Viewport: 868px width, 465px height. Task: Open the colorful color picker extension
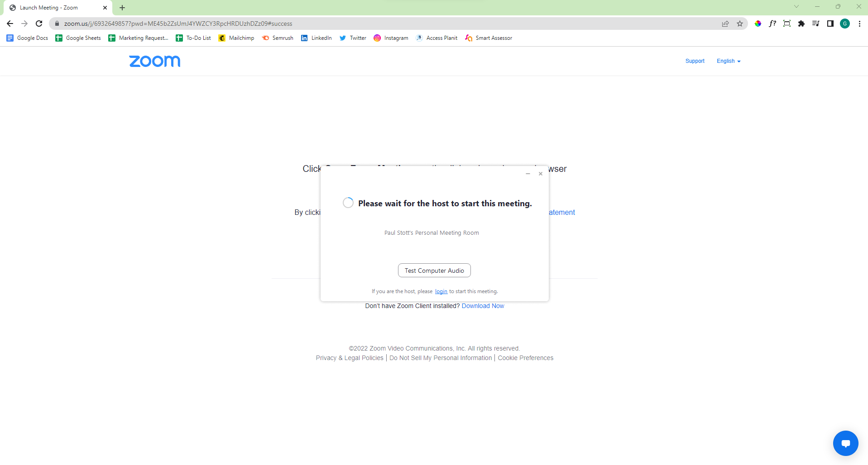click(x=758, y=24)
